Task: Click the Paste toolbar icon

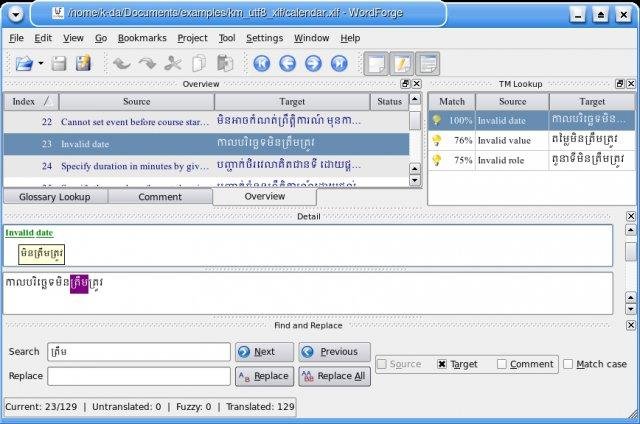Action: coord(225,63)
